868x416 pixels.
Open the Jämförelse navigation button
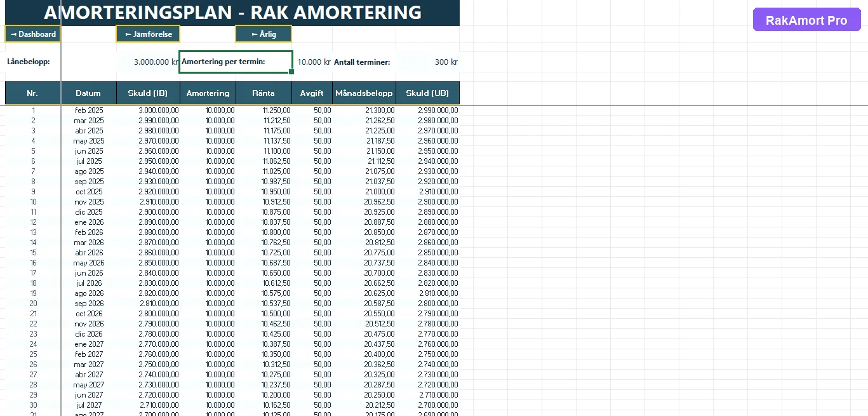(148, 34)
